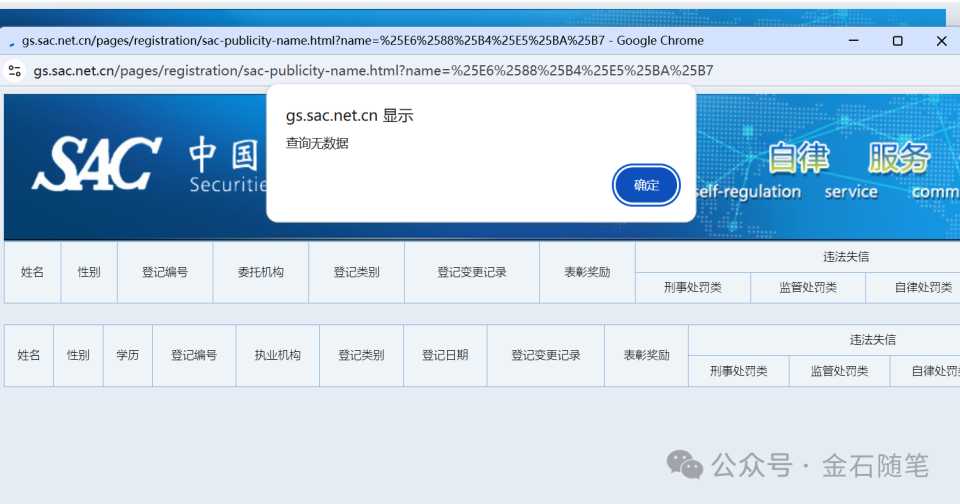Select 监管处罚类 in the 委托机构 table
This screenshot has width=960, height=504.
tap(808, 288)
